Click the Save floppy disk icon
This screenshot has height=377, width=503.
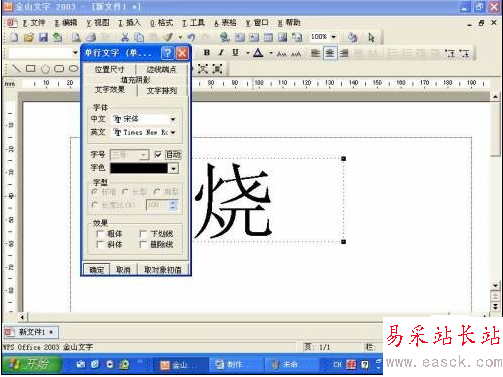coord(43,37)
